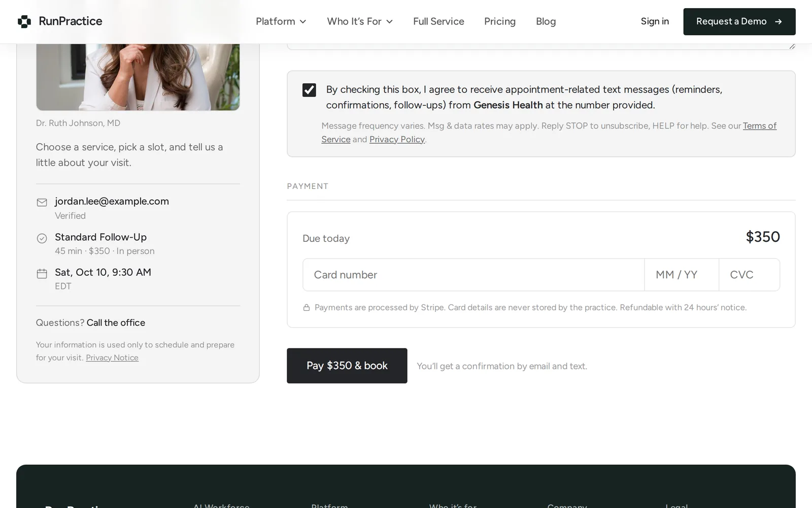Click the lock icon near Stripe payment note
This screenshot has width=812, height=508.
pyautogui.click(x=307, y=308)
